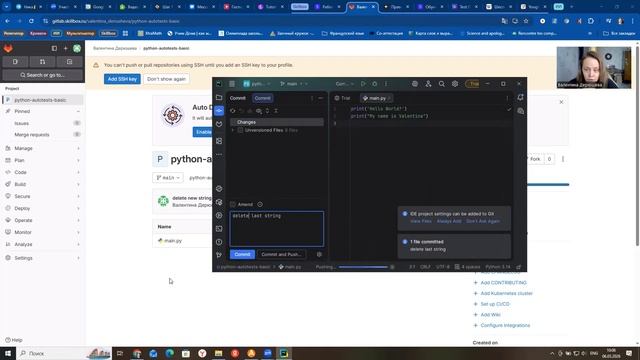Screen dimensions: 640x360
Task: Open the AI Assistant icon on PyCharm right strip
Action: pos(520,111)
